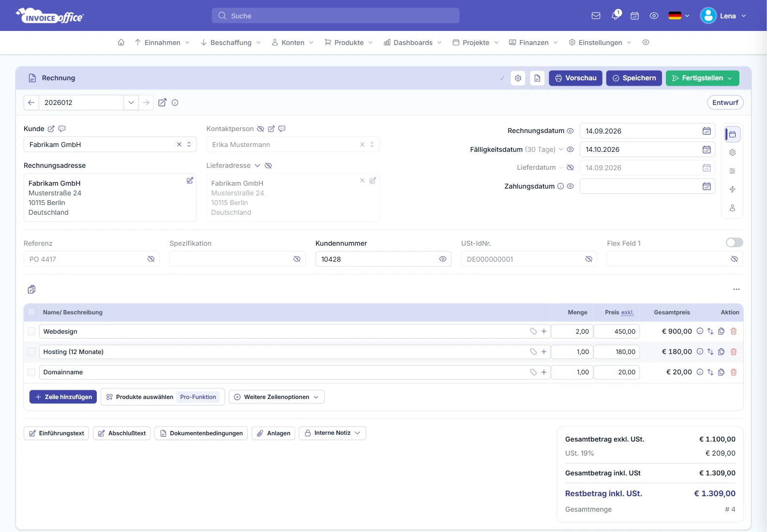
Task: Open the Einstellungen menu
Action: click(600, 43)
